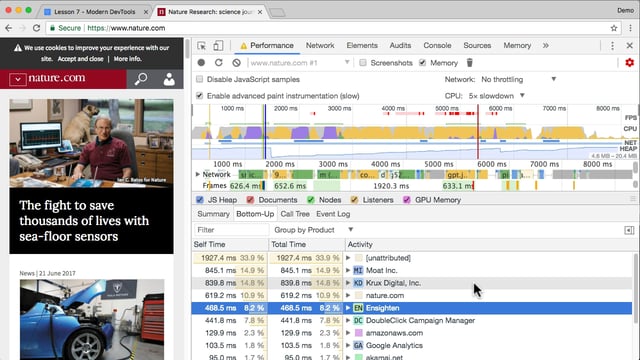Switch to the Network panel tab
The image size is (640, 360).
tap(320, 46)
